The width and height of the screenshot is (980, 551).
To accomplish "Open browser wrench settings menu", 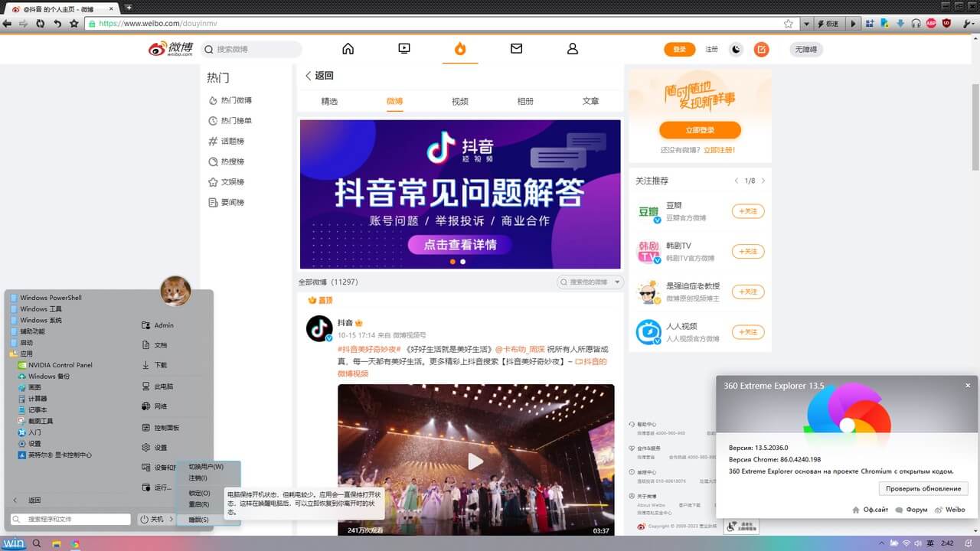I will tap(969, 24).
